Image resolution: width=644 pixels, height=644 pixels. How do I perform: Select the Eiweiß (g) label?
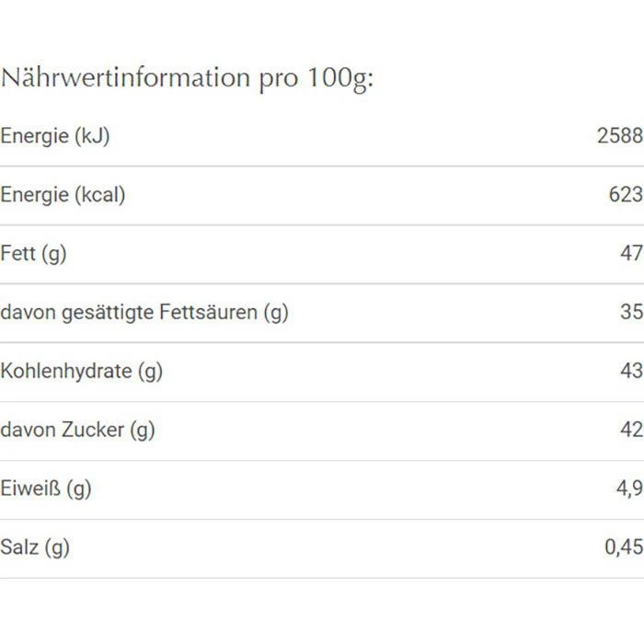[x=46, y=489]
